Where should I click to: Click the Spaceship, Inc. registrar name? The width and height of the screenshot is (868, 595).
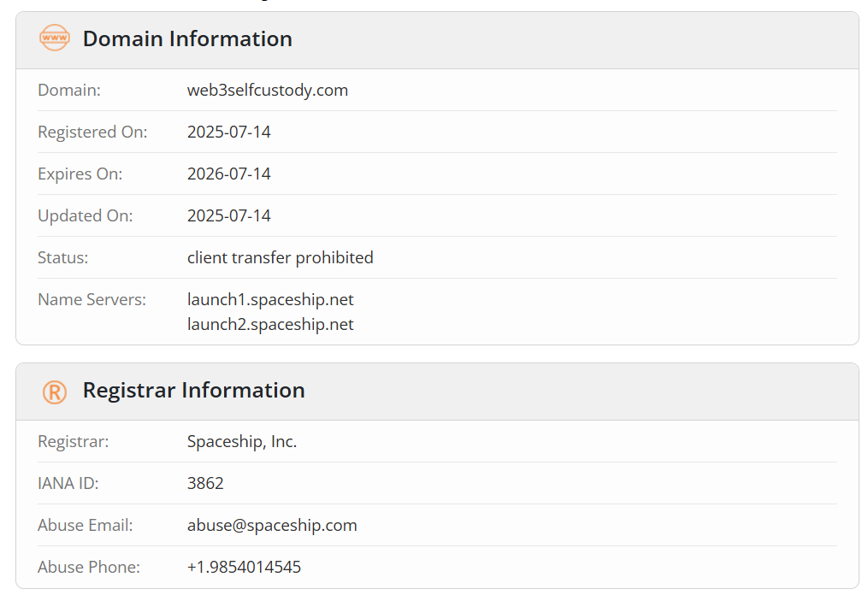242,442
